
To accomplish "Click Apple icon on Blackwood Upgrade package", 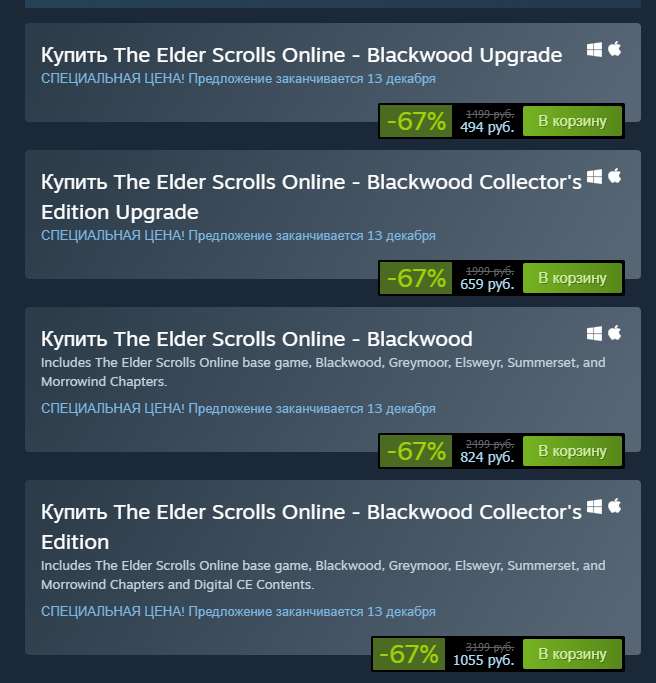I will click(x=615, y=49).
